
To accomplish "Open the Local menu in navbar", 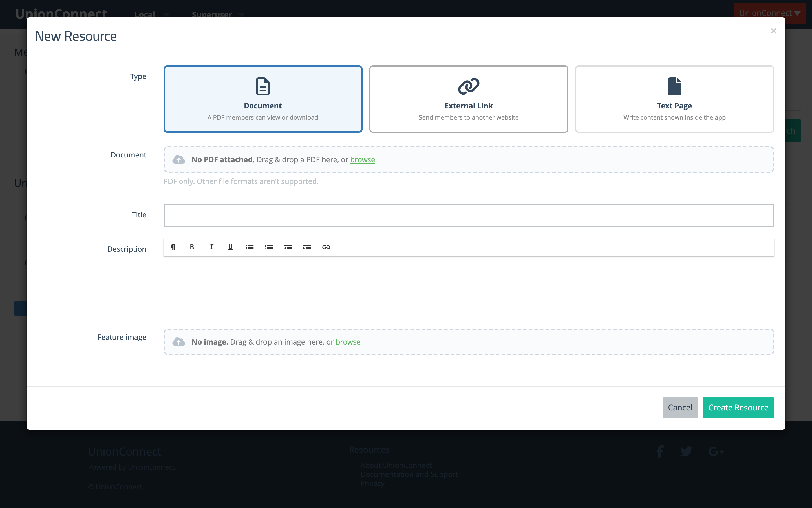I will point(152,14).
